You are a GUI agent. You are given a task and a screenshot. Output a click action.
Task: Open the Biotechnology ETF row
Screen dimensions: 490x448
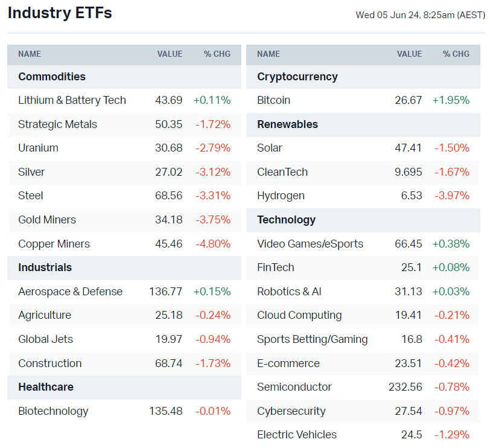pyautogui.click(x=53, y=411)
